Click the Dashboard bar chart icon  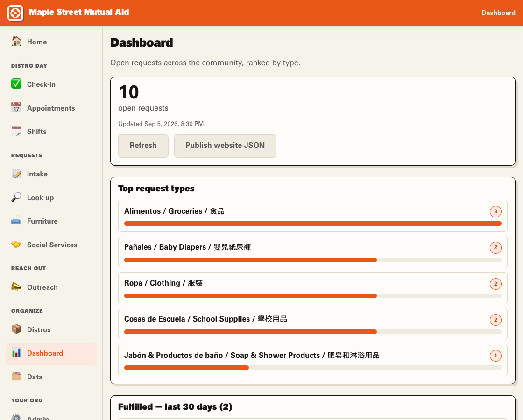pos(16,353)
